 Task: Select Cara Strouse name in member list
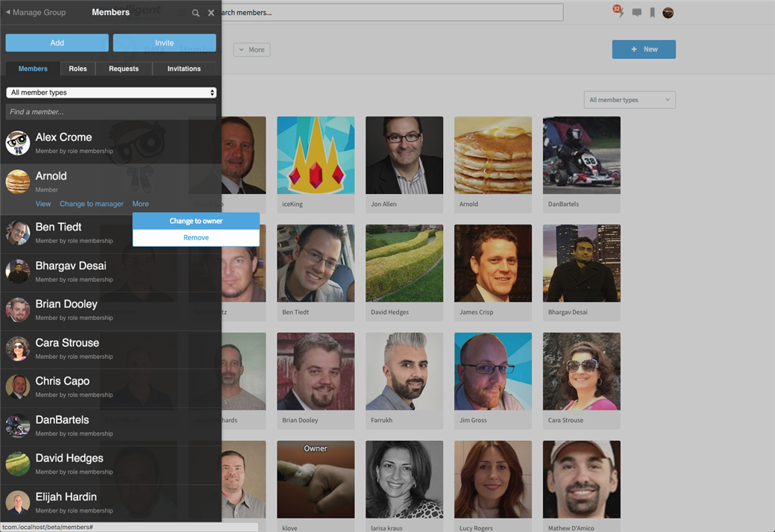[67, 342]
